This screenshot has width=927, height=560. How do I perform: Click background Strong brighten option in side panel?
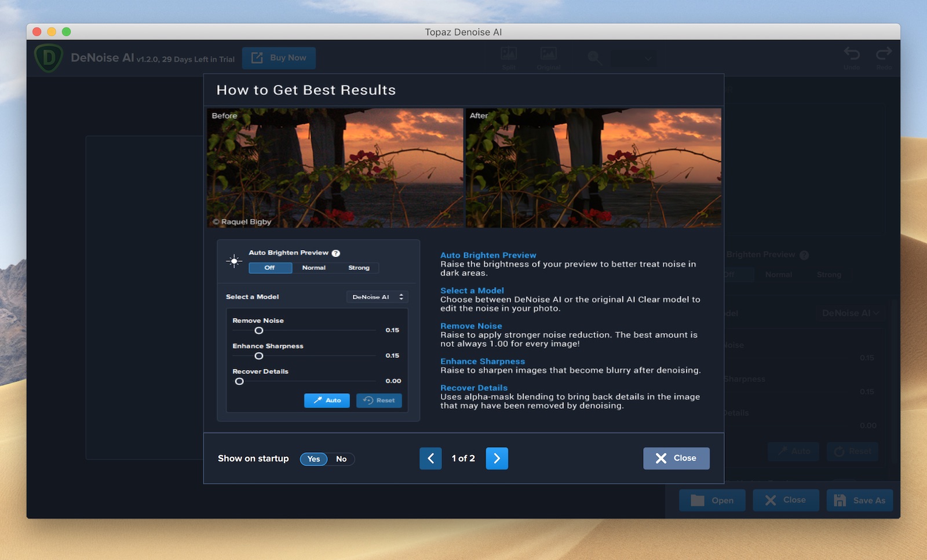coord(829,274)
